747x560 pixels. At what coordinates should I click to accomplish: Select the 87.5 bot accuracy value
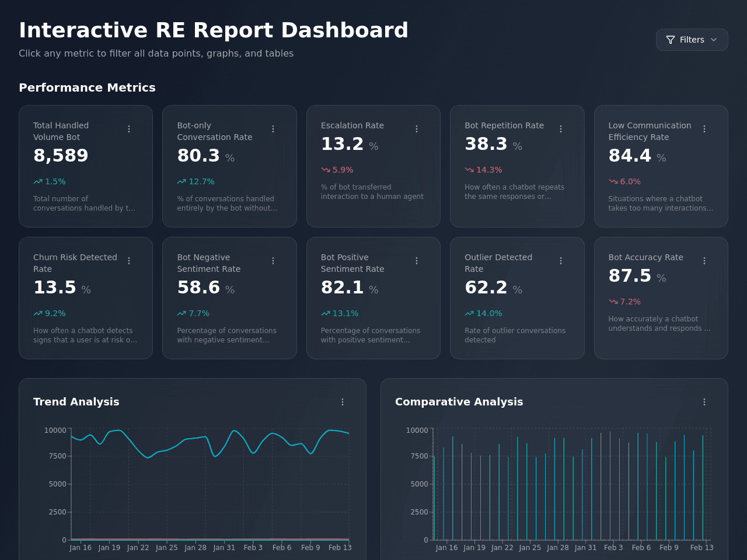pos(630,276)
